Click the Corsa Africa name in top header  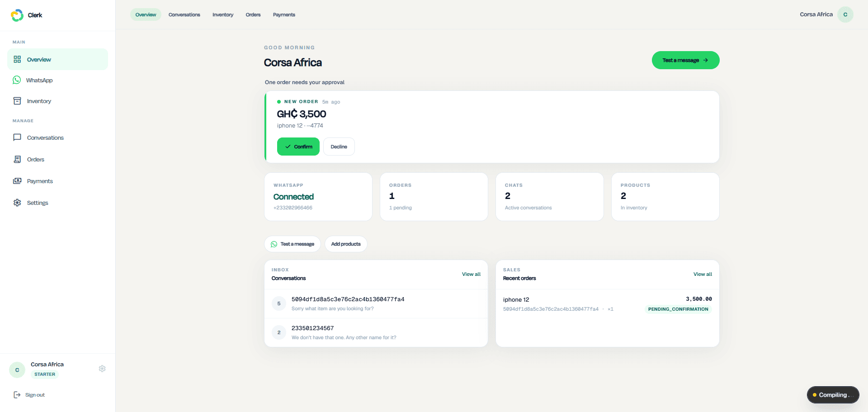[x=816, y=14]
